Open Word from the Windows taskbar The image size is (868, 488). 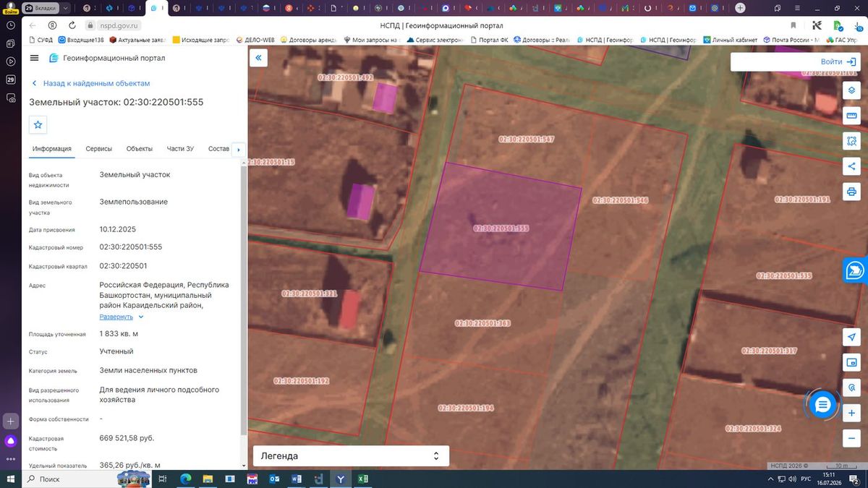[297, 479]
